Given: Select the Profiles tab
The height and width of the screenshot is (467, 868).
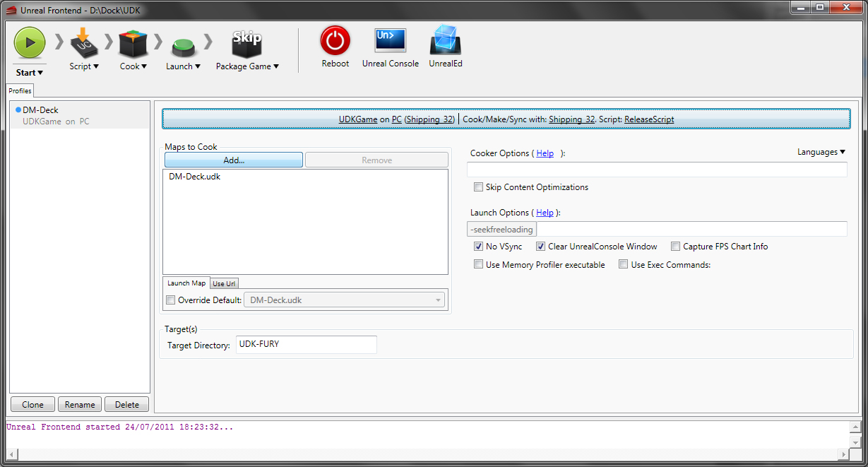Looking at the screenshot, I should pos(20,91).
